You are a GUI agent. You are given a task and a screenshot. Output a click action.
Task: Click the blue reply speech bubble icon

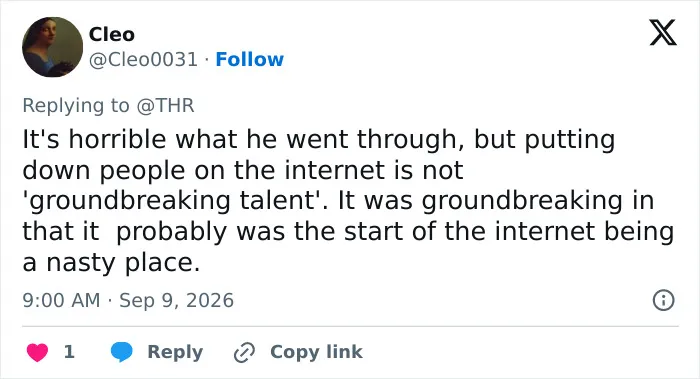(x=121, y=352)
